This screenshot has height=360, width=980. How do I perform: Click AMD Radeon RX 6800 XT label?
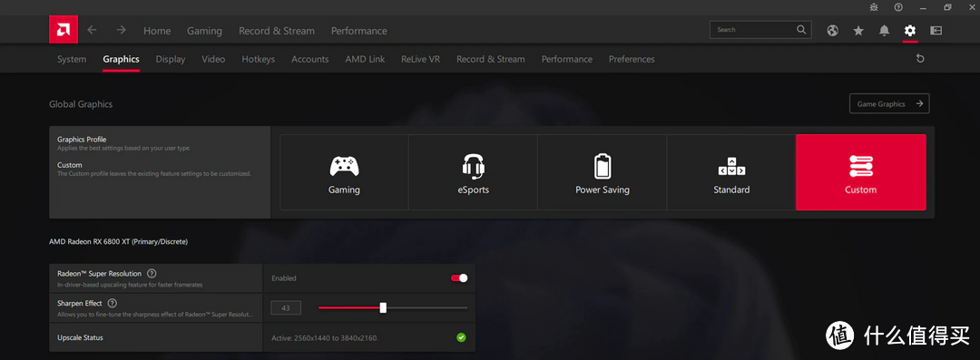[x=119, y=241]
